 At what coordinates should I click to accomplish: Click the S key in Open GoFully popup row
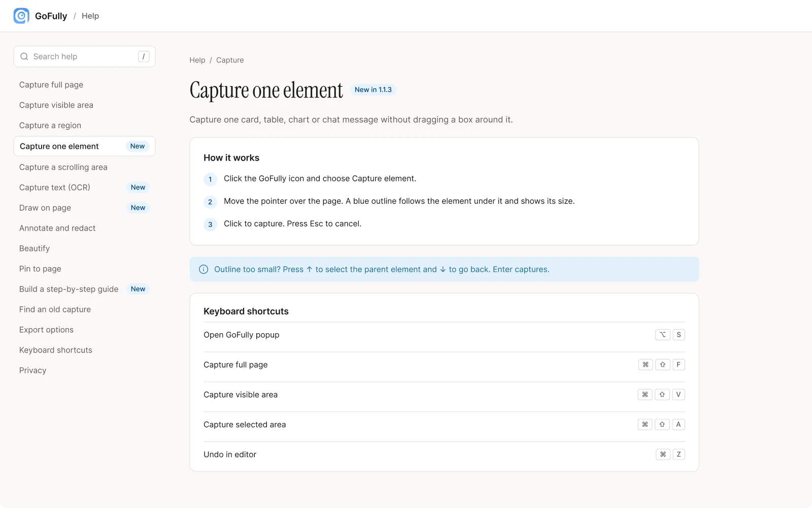pos(679,335)
